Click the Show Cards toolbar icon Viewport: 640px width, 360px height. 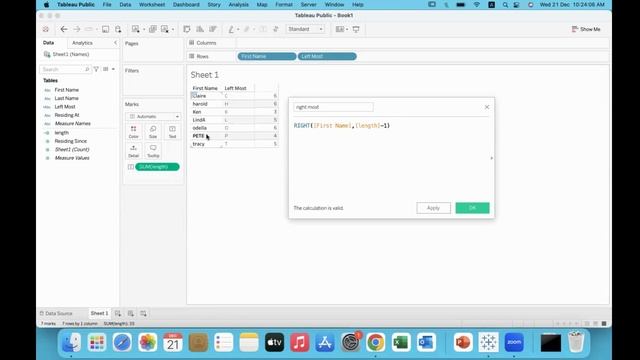339,29
